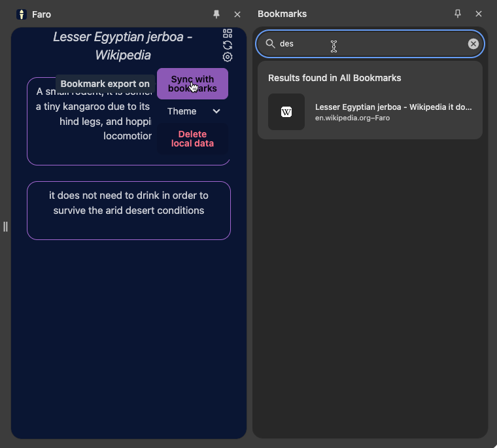The image size is (497, 448).
Task: Toggle Sync with bookmarks button
Action: [192, 84]
